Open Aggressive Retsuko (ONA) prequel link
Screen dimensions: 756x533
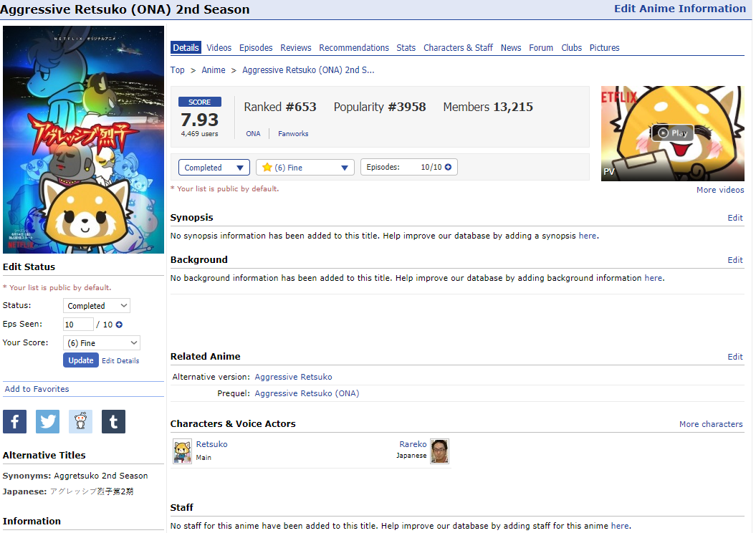coord(307,393)
